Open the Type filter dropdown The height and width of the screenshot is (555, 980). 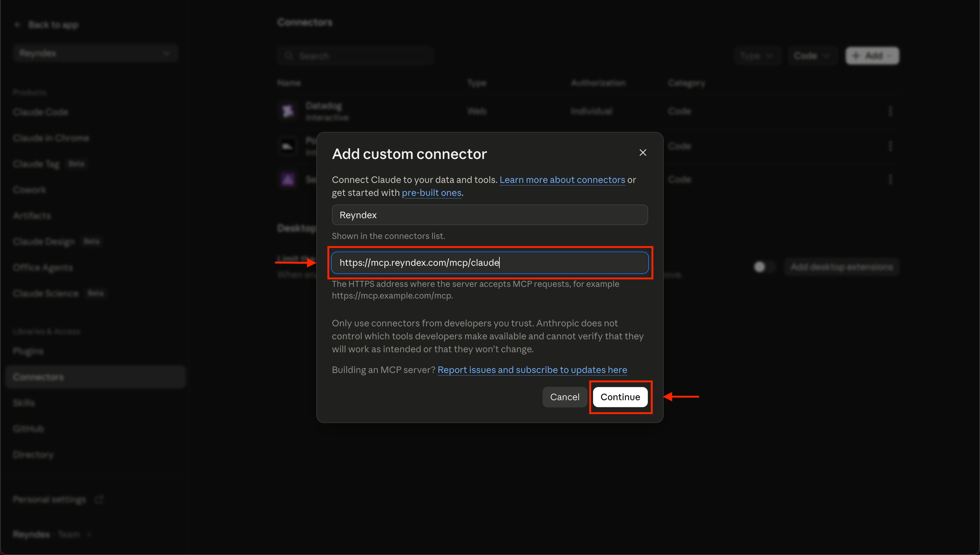tap(757, 56)
